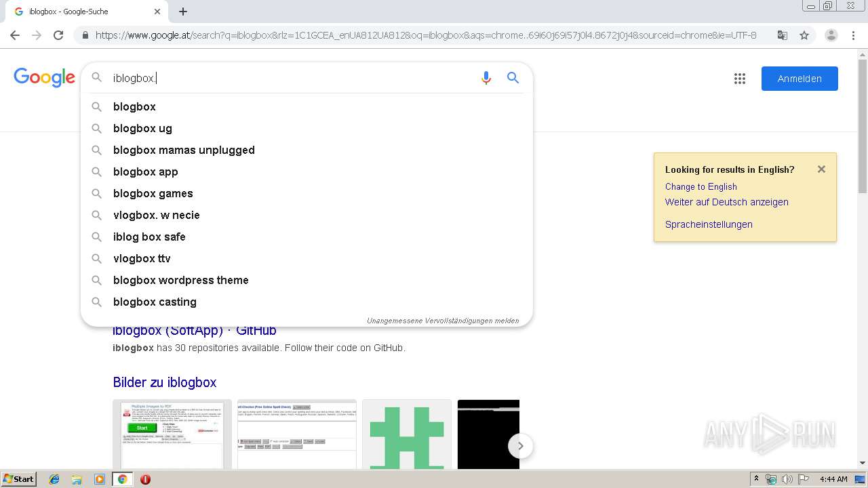
Task: Click the browser back arrow
Action: pos(15,35)
